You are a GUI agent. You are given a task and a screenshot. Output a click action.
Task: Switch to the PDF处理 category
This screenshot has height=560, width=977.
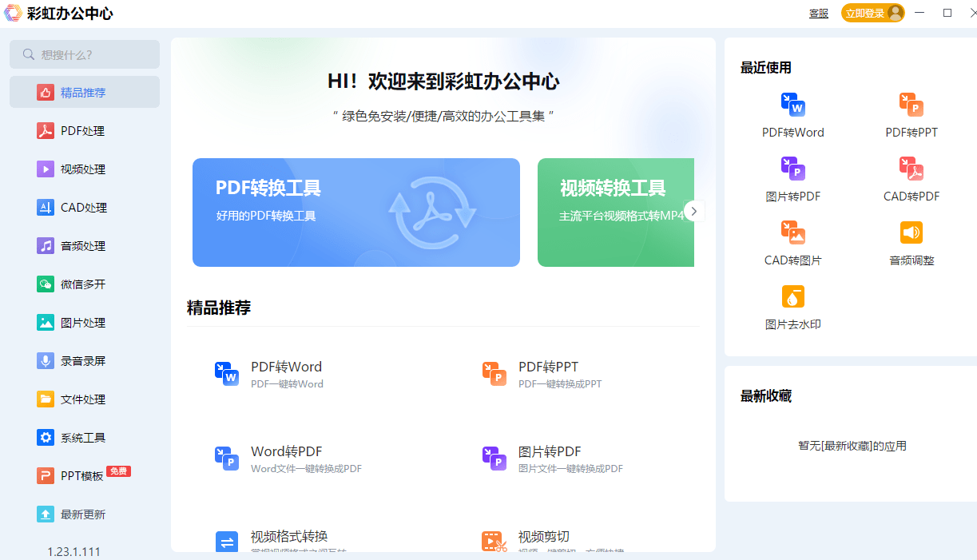84,130
